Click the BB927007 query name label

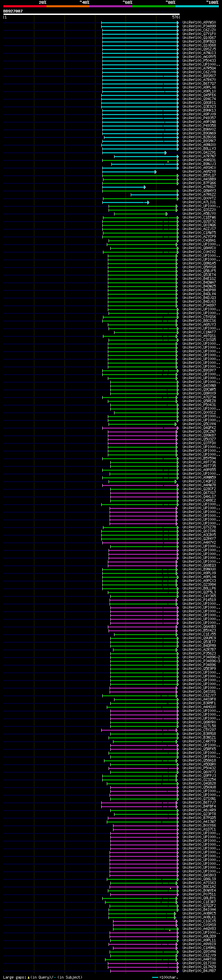tap(13, 11)
